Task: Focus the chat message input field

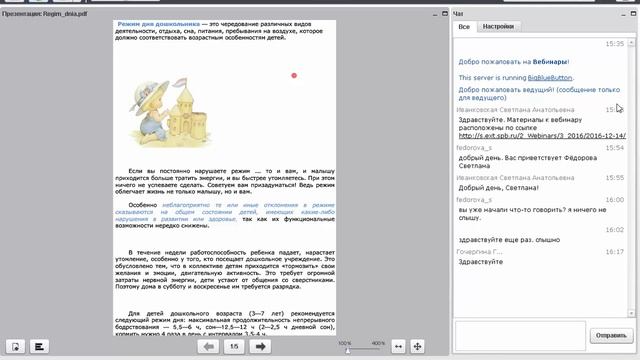Action: tap(520, 336)
